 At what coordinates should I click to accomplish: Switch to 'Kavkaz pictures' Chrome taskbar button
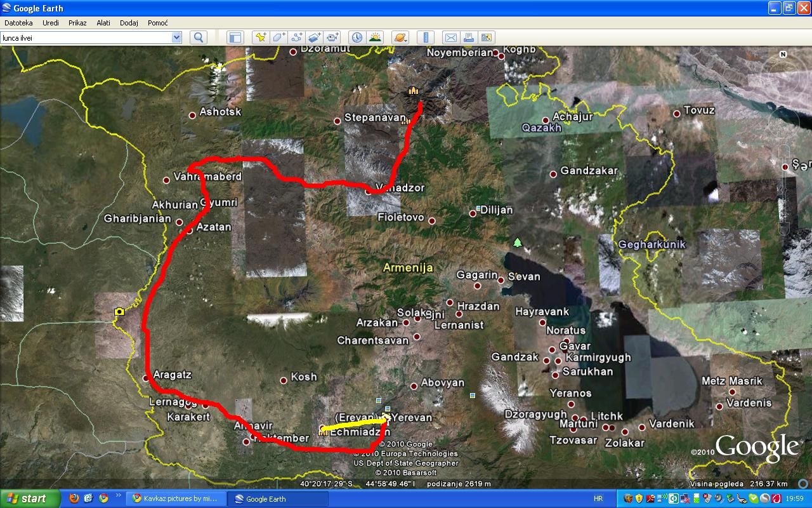(x=175, y=498)
